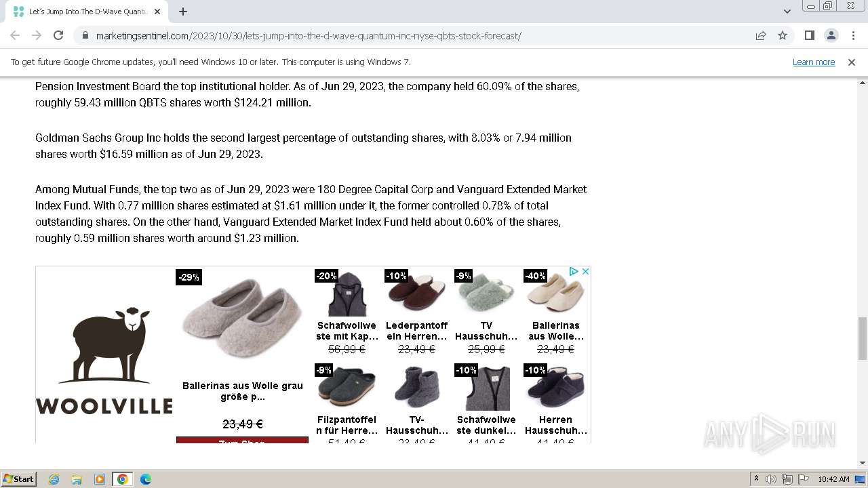Open Ballerinas aus Wolle grau product title
Screen dimensions: 868x488
(243, 391)
